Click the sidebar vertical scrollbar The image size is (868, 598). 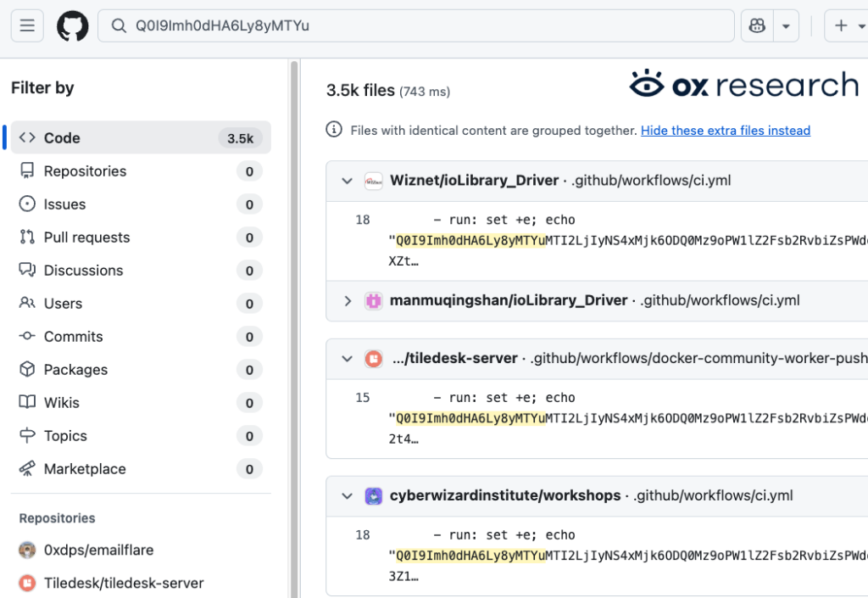[x=294, y=329]
